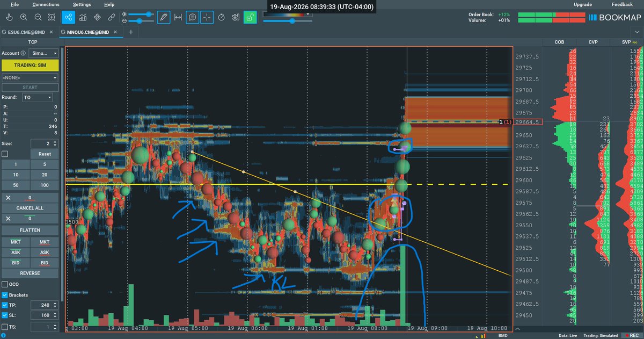Open the Connections menu

tap(46, 4)
